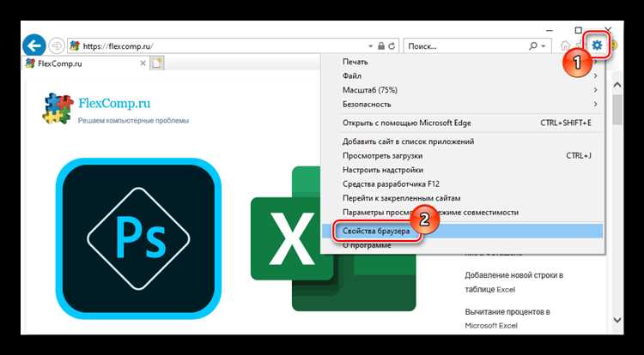Click the site favicon in address bar

pos(75,46)
